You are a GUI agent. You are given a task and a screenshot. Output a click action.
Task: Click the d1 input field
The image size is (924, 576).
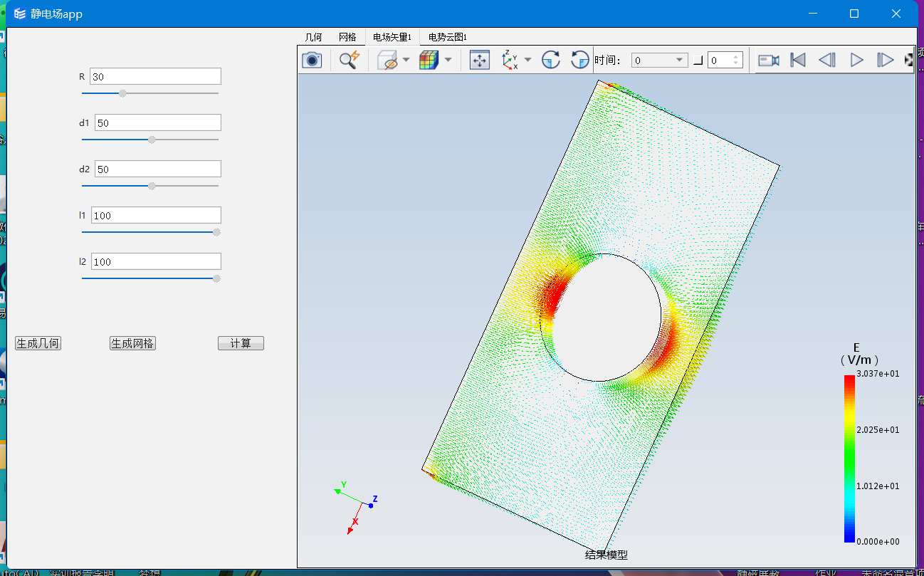tap(158, 122)
